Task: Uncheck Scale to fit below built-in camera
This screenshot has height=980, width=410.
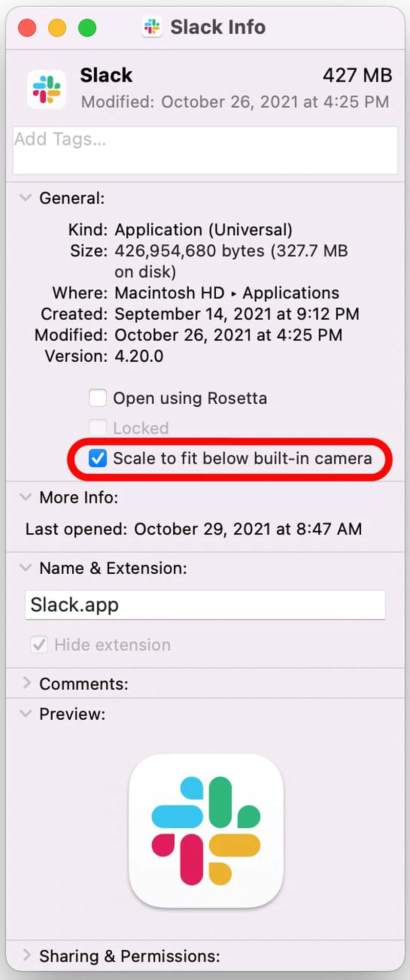Action: [97, 458]
